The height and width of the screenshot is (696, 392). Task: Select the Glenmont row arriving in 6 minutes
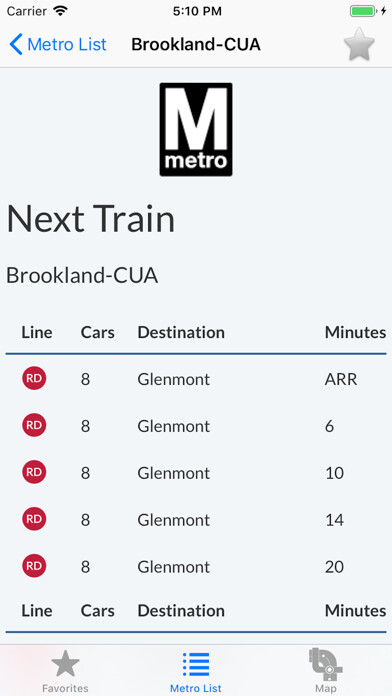tap(196, 426)
